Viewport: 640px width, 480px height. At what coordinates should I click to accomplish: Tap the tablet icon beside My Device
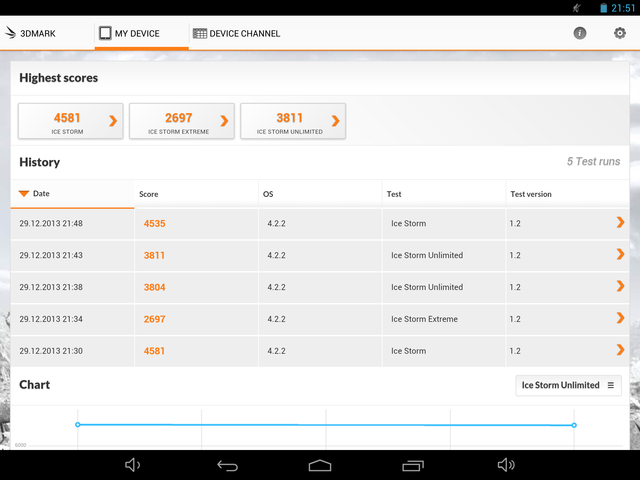(105, 33)
